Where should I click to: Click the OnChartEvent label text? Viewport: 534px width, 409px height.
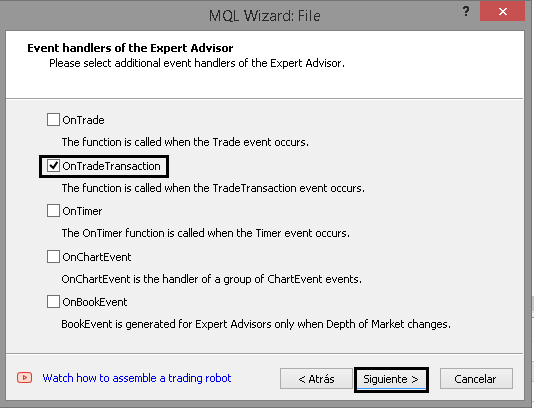(97, 257)
